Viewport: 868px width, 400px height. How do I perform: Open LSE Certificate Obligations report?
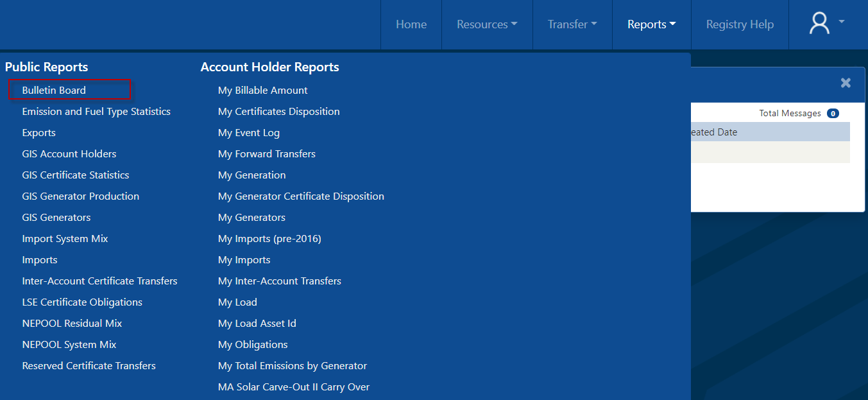(x=82, y=302)
